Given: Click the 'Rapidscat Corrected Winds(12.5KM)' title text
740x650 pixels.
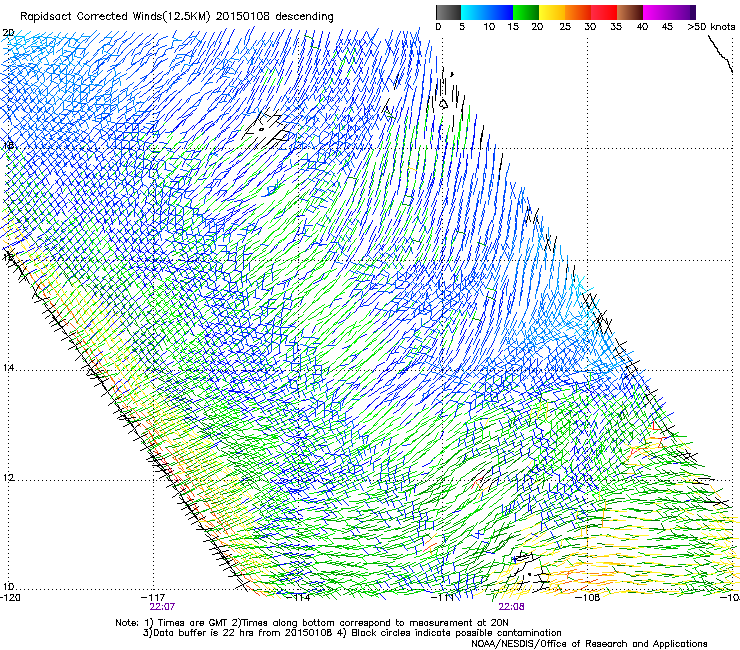Looking at the screenshot, I should point(116,17).
